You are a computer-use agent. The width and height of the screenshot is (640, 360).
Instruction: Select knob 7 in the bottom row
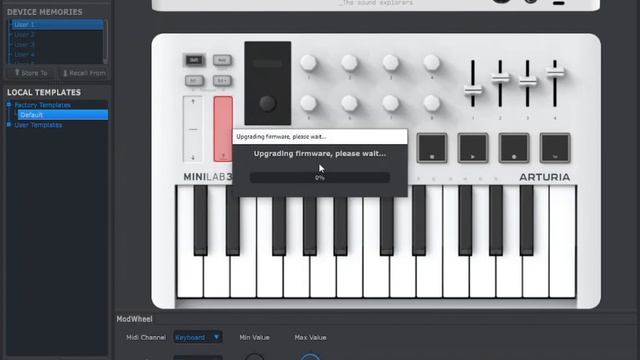click(x=391, y=103)
